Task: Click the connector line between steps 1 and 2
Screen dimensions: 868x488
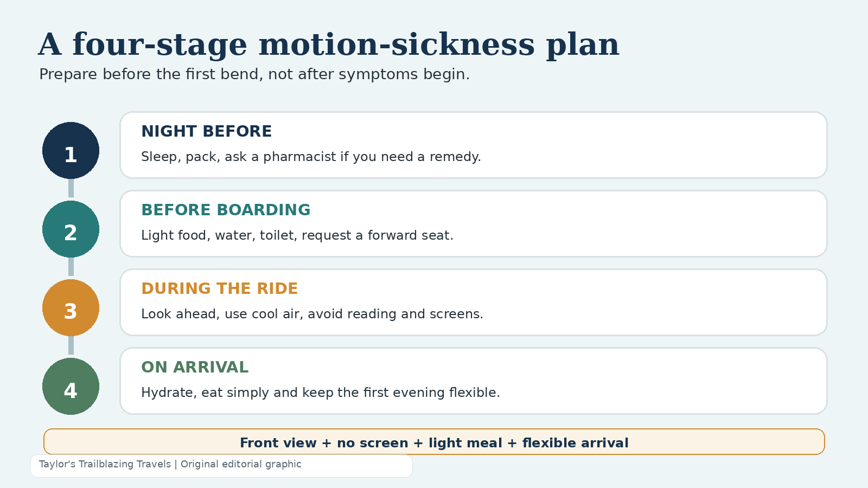Action: [x=71, y=188]
